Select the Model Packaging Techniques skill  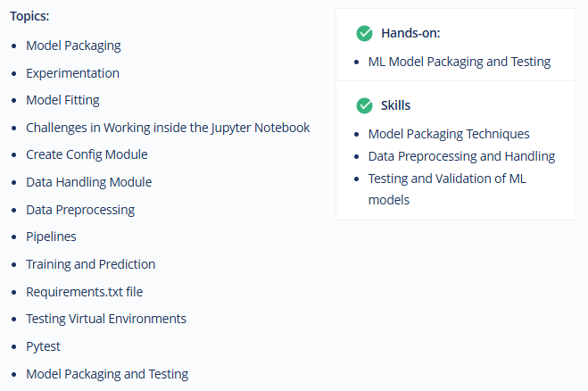449,134
